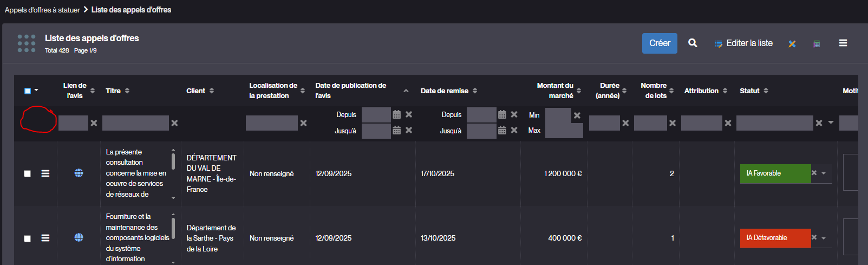Viewport: 868px width, 265px height.
Task: Toggle the select-all checkbox in table header
Action: (x=28, y=91)
